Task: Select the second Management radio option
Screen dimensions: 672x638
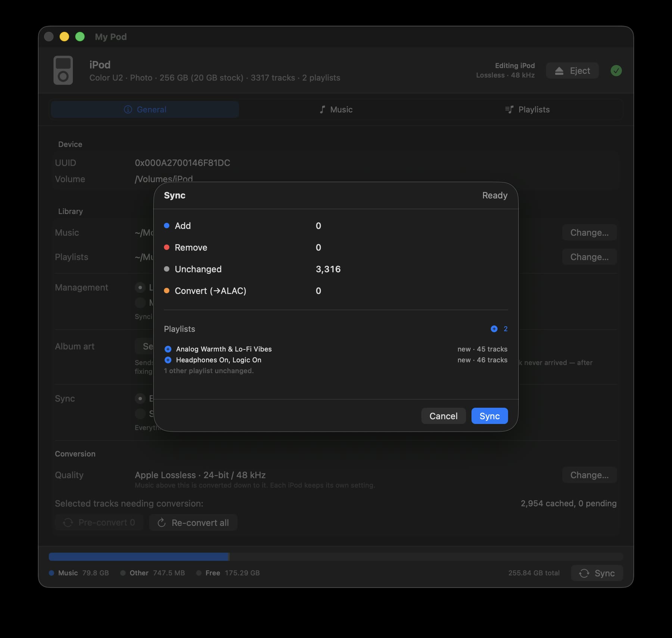Action: pyautogui.click(x=140, y=303)
